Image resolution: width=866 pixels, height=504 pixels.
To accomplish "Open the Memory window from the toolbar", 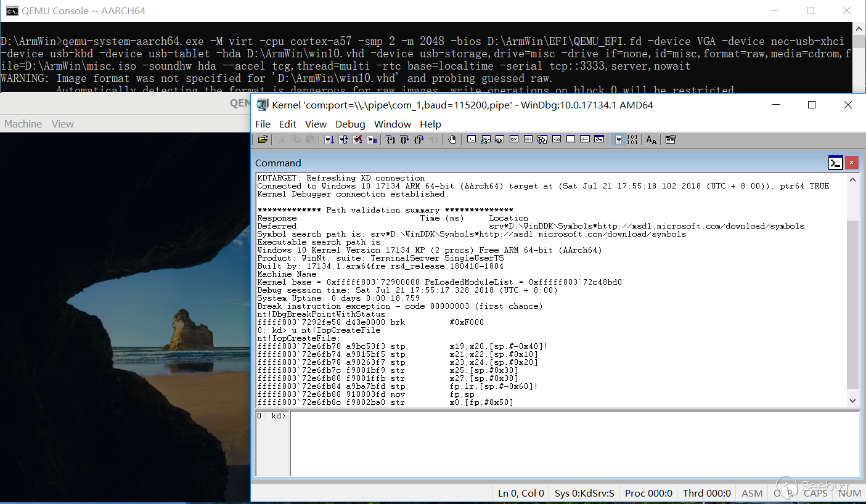I will (528, 140).
